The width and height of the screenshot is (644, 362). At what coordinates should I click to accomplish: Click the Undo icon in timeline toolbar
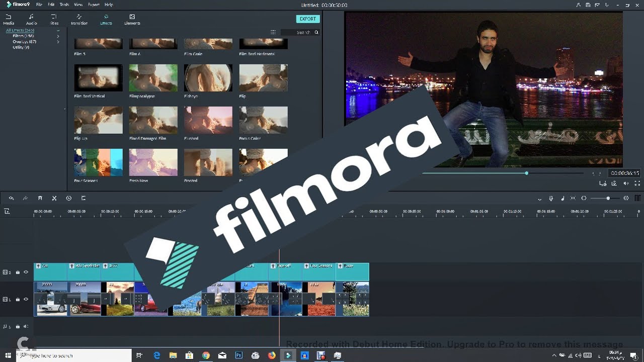click(11, 198)
